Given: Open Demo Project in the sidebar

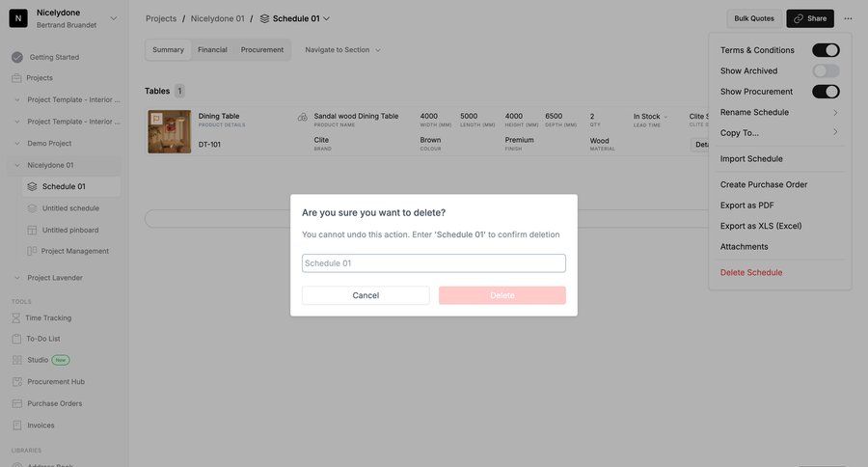Looking at the screenshot, I should point(49,144).
